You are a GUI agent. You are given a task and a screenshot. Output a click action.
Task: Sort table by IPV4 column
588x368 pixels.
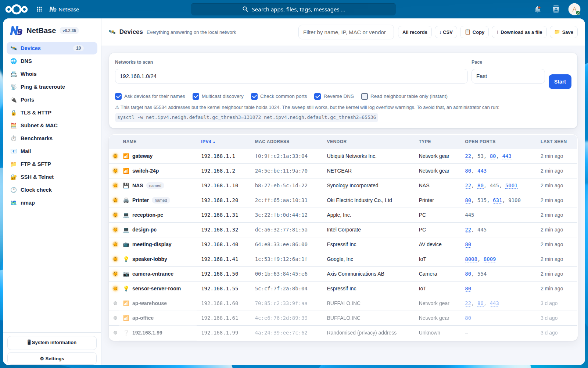(208, 142)
